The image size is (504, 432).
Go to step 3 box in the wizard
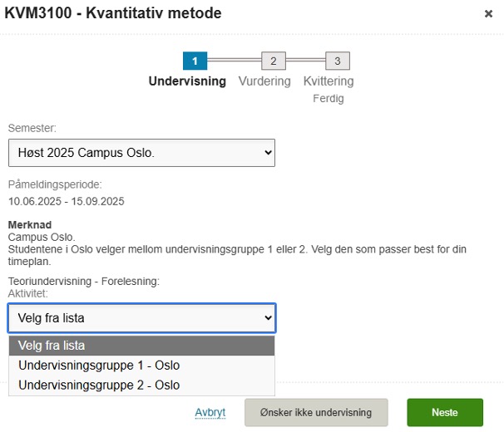tap(338, 61)
